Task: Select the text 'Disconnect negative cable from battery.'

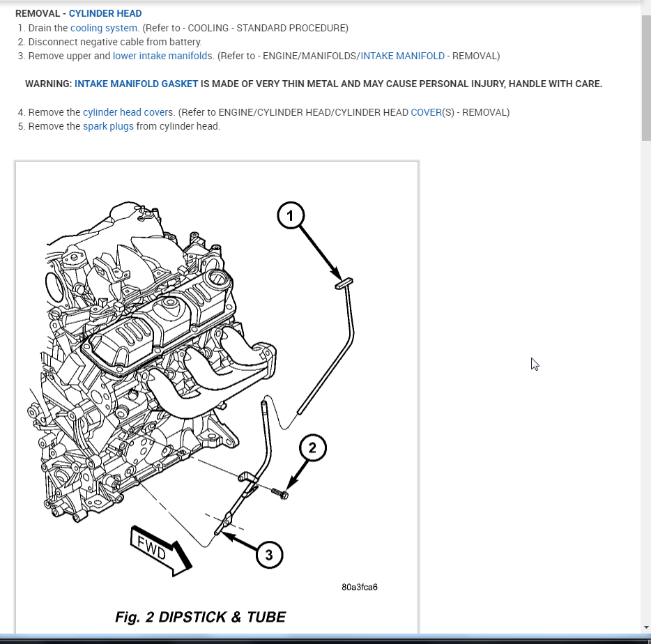Action: click(115, 42)
